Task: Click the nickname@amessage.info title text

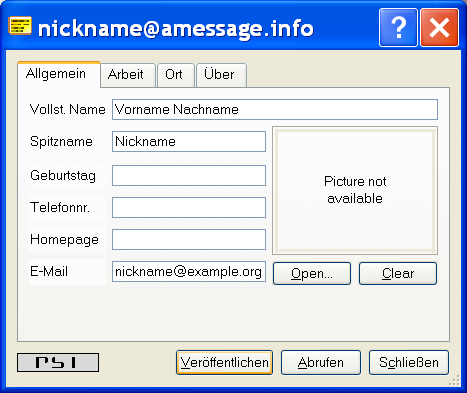Action: pos(176,29)
